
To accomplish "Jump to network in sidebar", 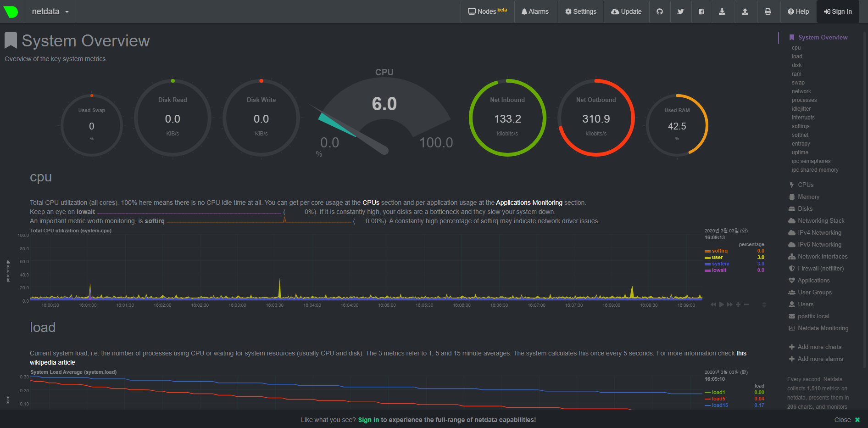I will 801,91.
